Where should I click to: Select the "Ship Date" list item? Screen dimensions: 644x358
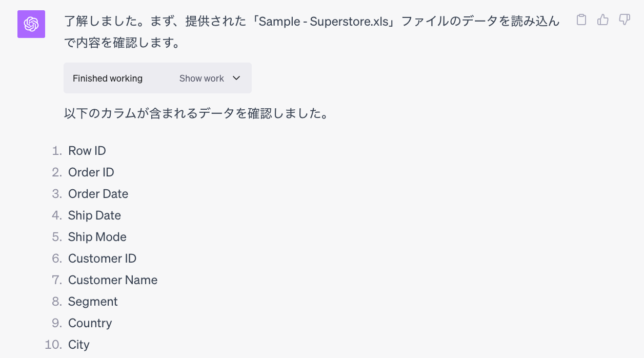tap(95, 215)
